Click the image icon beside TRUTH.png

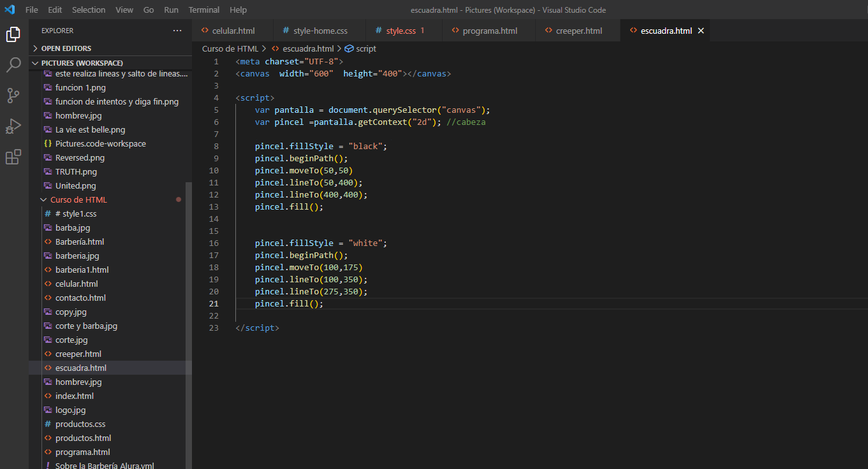[48, 171]
